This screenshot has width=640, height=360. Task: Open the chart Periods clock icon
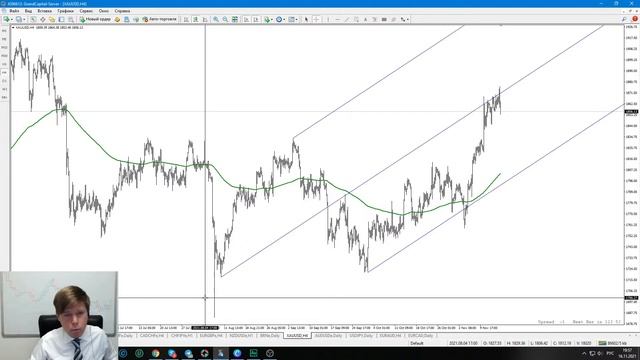[x=279, y=19]
